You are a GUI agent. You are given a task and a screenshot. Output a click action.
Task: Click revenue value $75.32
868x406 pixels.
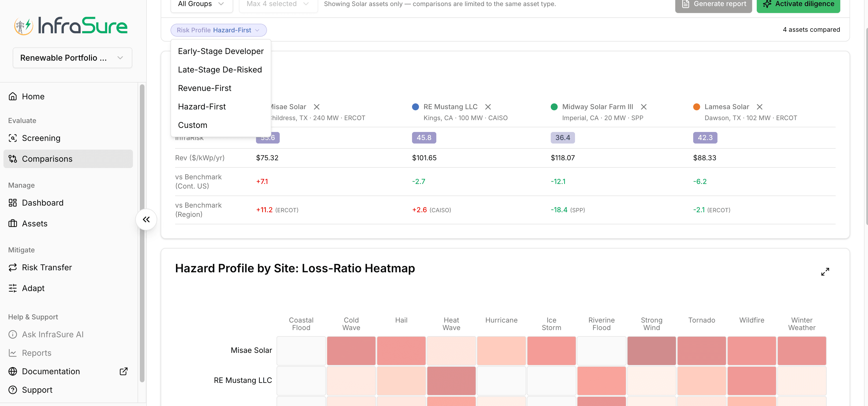pyautogui.click(x=267, y=158)
